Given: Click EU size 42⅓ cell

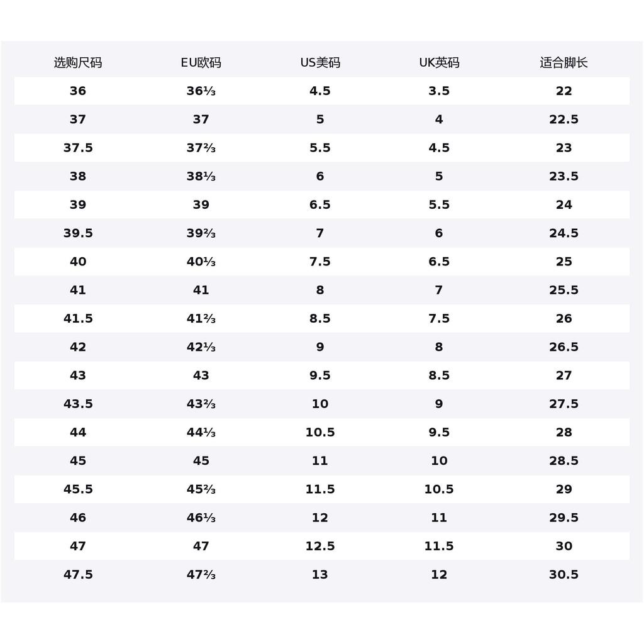Looking at the screenshot, I should click(x=201, y=347).
